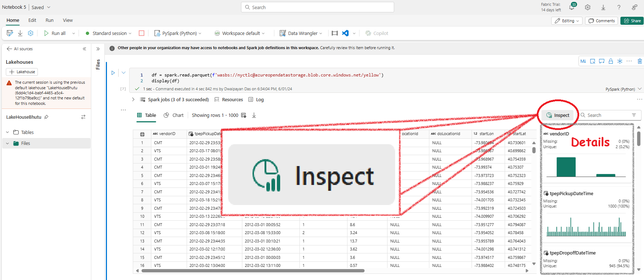Click the download icon in top bar

[603, 7]
